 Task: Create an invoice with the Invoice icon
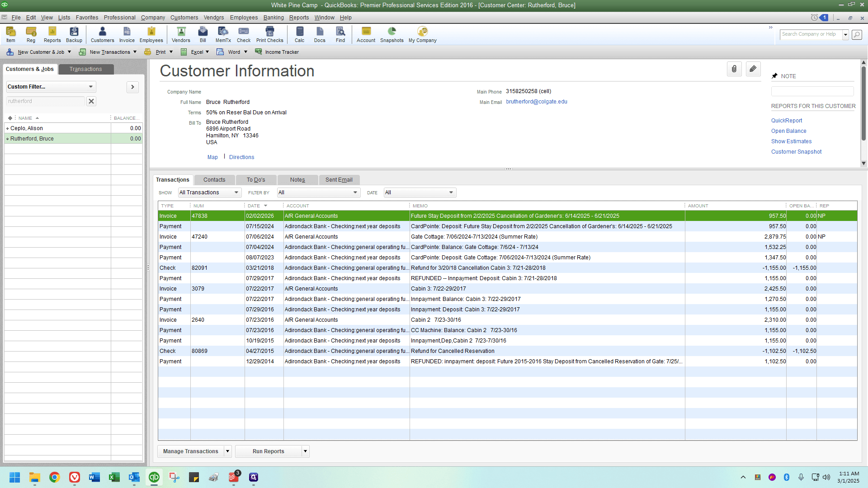[x=127, y=34]
